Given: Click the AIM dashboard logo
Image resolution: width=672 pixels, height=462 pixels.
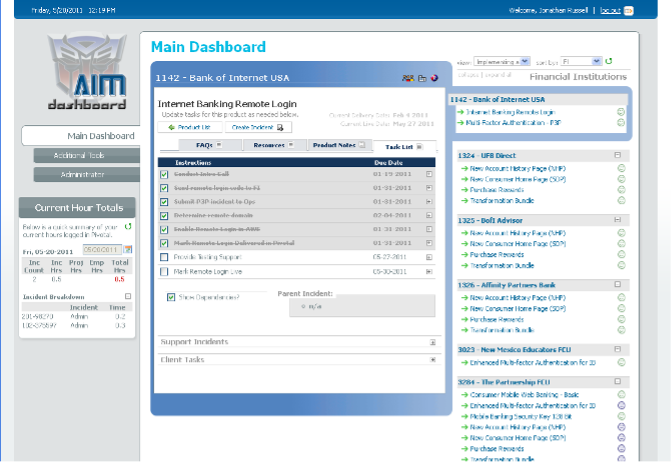Looking at the screenshot, I should point(87,72).
